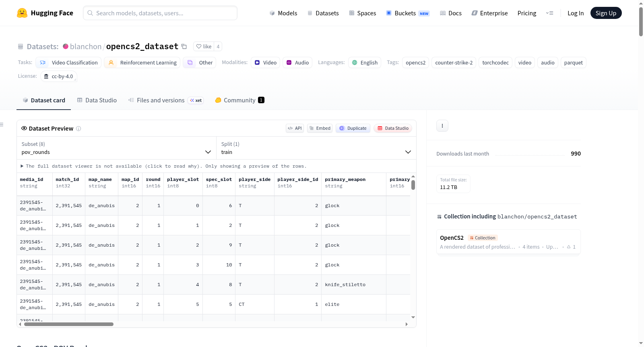Click the cc-by-4.0 license tag
The image size is (644, 347).
click(59, 76)
